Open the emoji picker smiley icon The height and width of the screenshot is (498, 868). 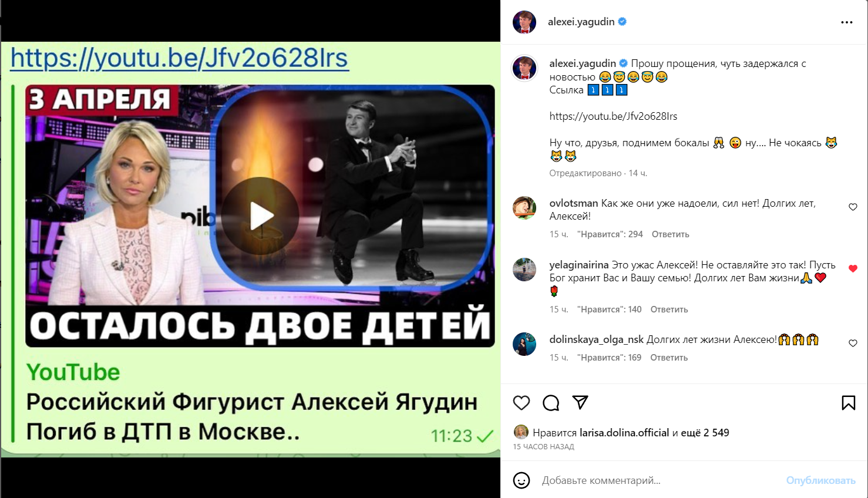pyautogui.click(x=522, y=480)
